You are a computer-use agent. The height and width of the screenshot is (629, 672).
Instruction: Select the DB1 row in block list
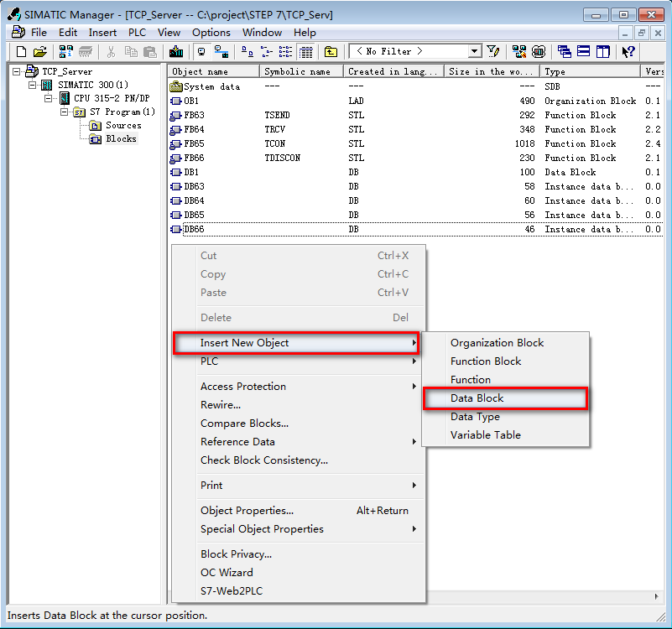click(416, 173)
